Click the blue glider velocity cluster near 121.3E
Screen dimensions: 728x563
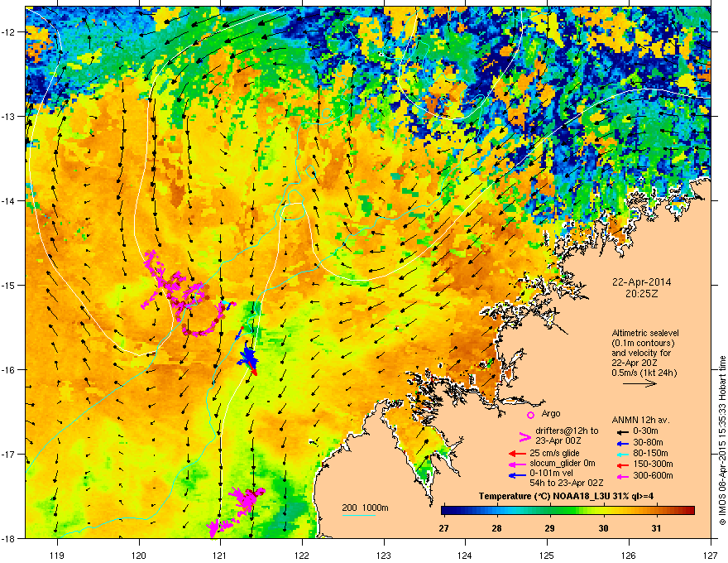coord(247,357)
